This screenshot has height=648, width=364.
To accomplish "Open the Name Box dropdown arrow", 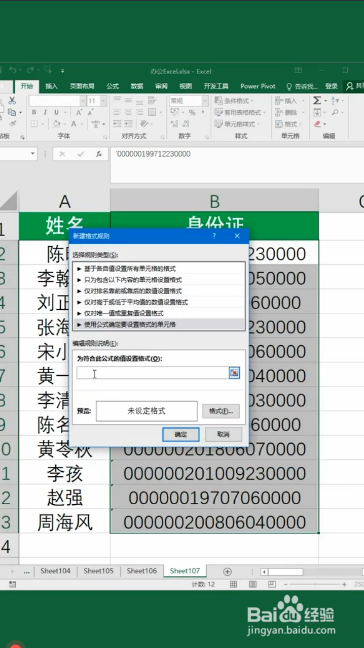I will (x=33, y=154).
